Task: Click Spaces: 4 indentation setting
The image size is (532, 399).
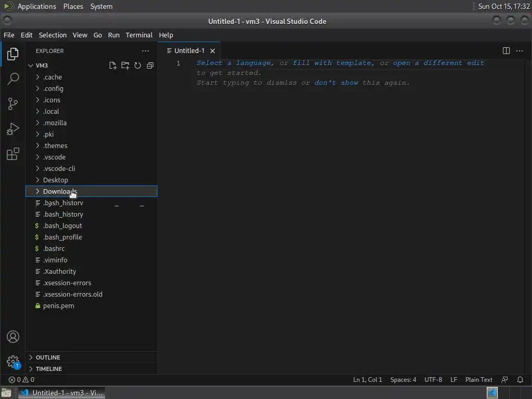Action: tap(403, 380)
